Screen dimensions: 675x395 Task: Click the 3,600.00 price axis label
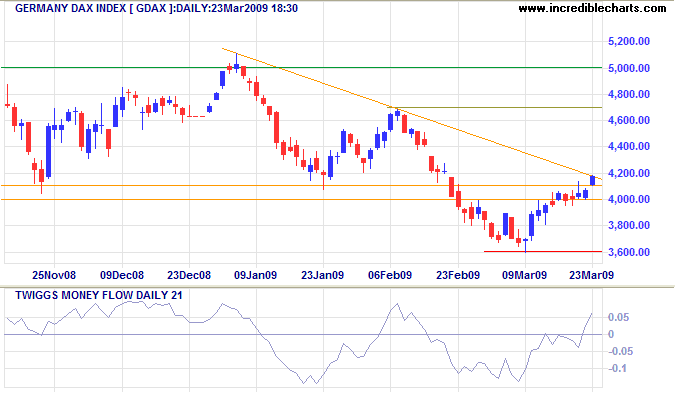point(629,252)
